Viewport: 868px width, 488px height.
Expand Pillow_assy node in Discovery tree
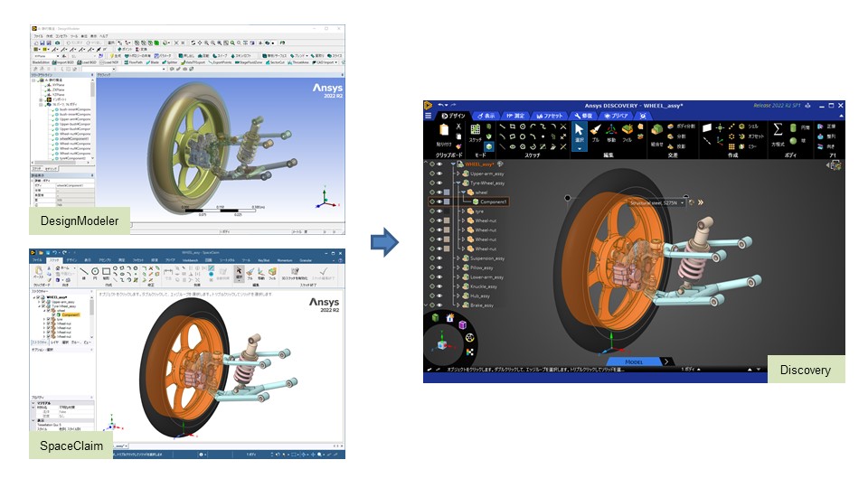458,267
